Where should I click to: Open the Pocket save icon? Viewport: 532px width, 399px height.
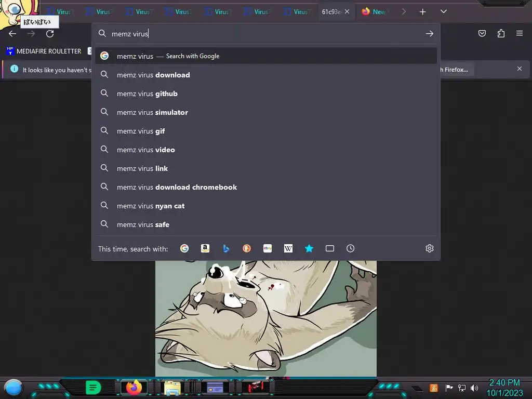482,33
